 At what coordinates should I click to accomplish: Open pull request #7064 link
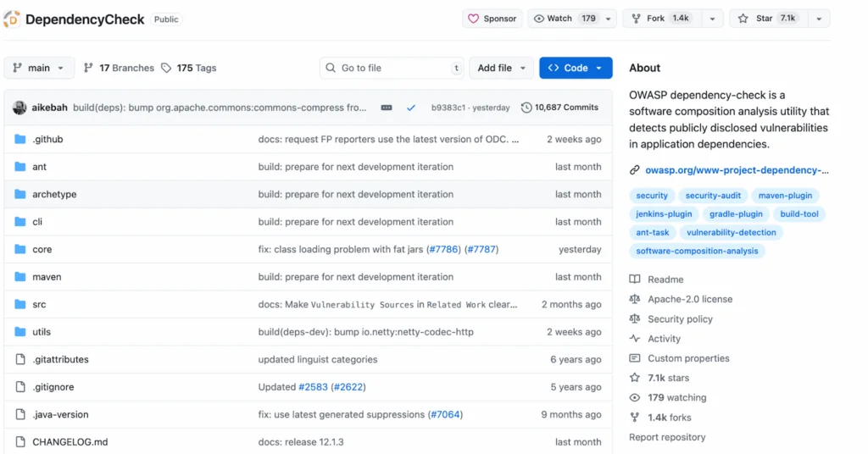pos(445,415)
